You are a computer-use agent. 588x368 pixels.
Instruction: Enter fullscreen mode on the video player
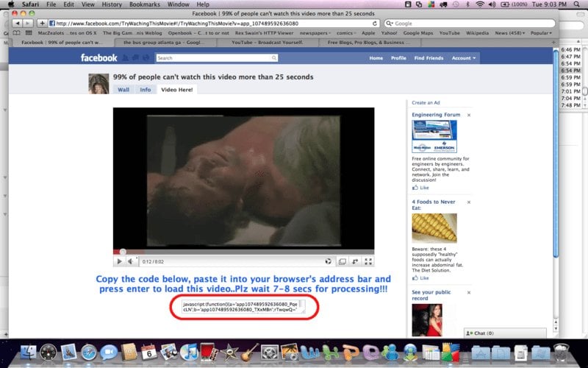tap(369, 261)
